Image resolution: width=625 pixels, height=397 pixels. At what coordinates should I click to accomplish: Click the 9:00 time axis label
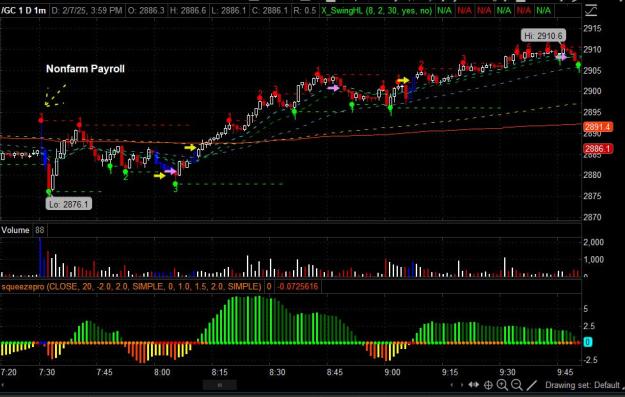[392, 372]
